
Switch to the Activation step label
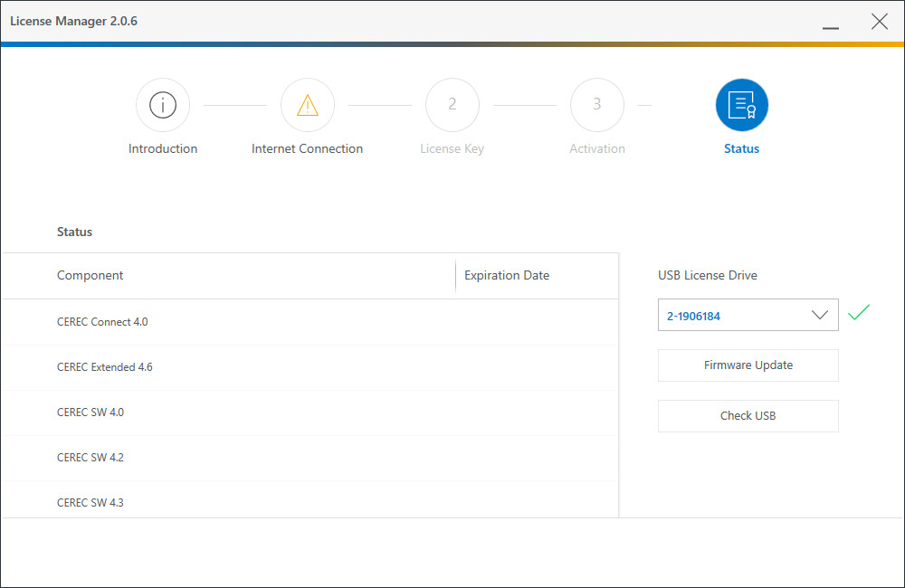click(596, 149)
